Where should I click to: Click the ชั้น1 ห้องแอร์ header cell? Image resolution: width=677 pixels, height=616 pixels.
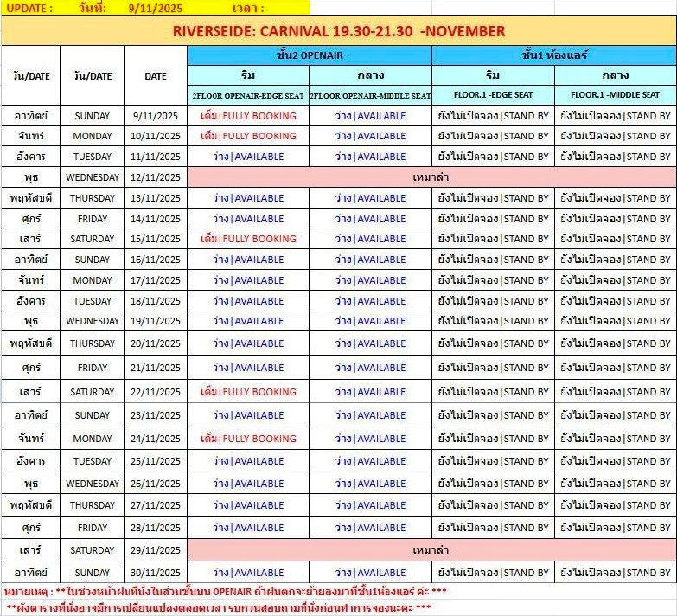[x=554, y=55]
